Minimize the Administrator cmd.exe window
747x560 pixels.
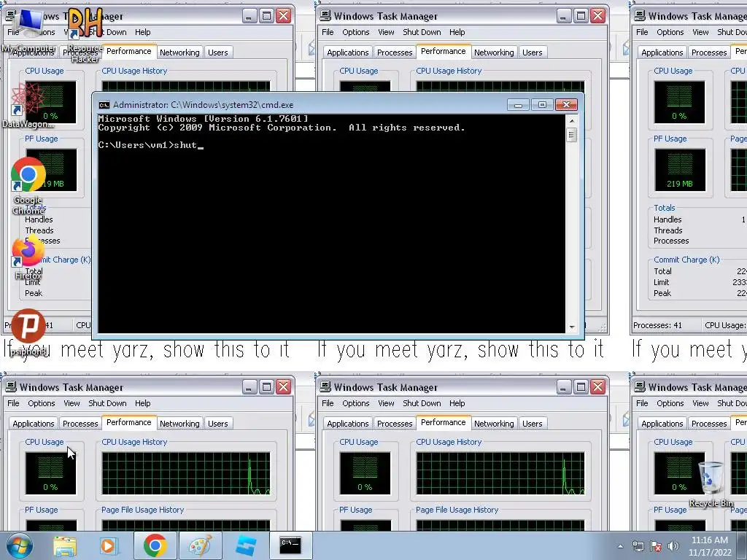click(518, 105)
